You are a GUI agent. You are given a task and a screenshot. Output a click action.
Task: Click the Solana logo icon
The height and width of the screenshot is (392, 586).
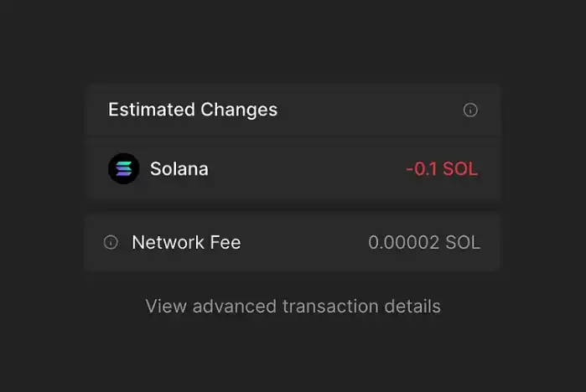pyautogui.click(x=123, y=168)
